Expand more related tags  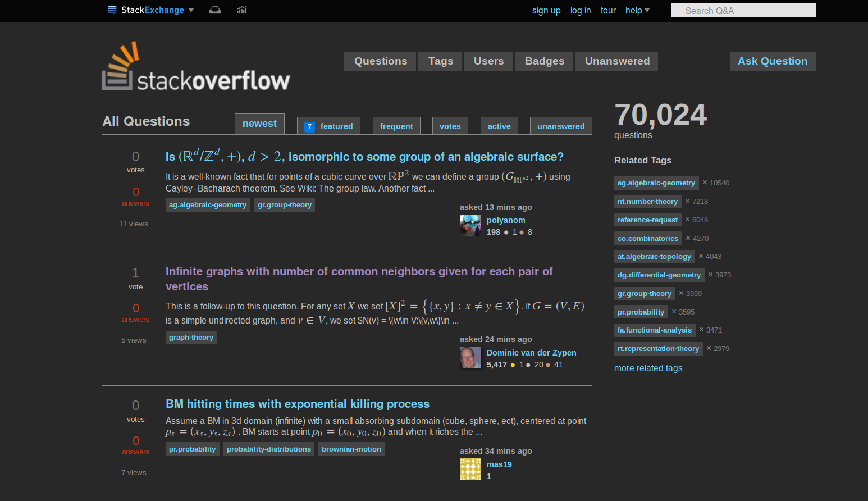[648, 368]
